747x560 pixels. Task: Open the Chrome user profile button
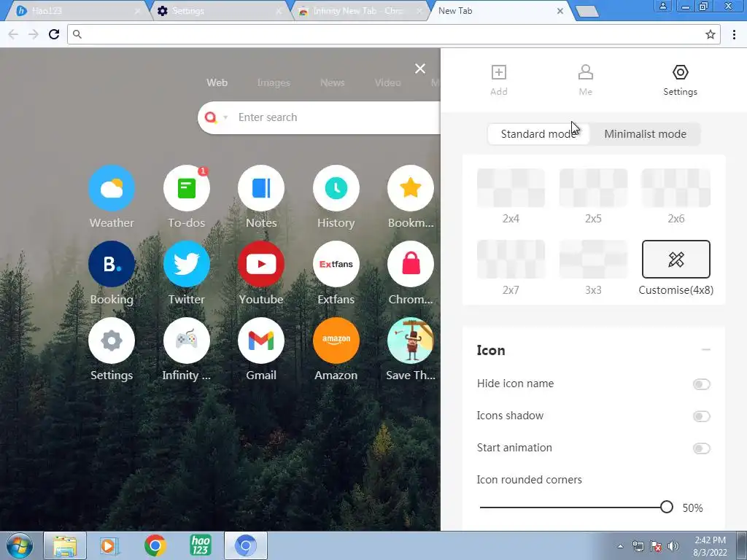662,6
